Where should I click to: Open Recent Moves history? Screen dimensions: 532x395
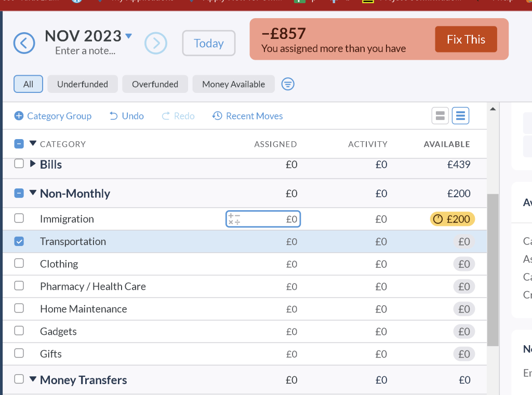click(248, 116)
